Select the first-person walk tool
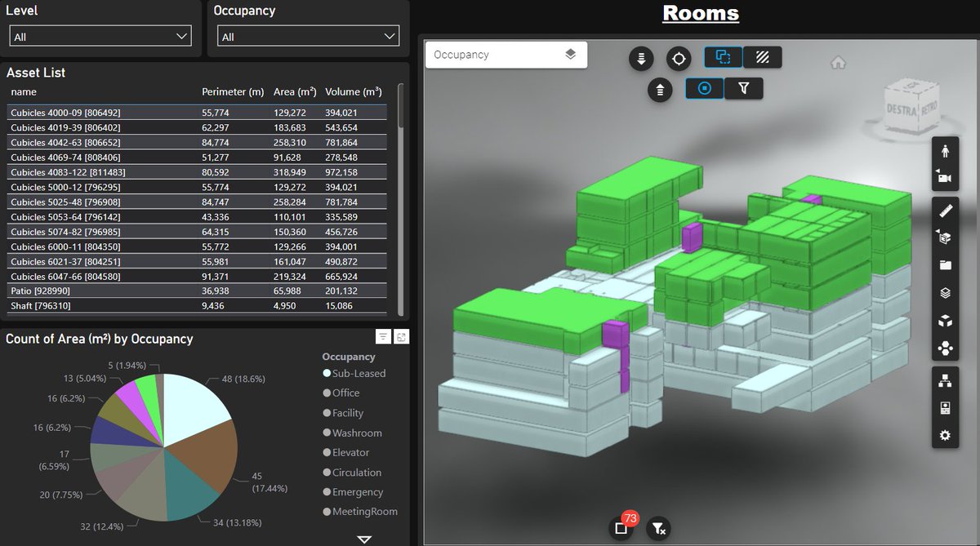 945,151
